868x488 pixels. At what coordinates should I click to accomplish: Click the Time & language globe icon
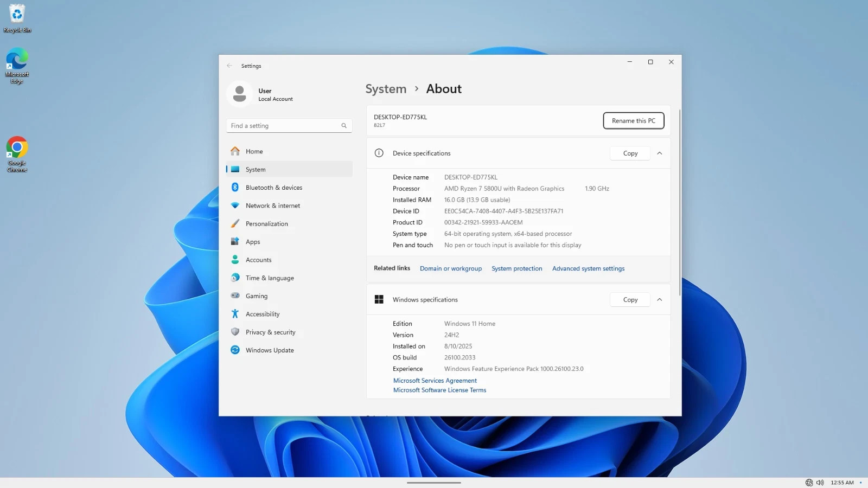click(235, 278)
